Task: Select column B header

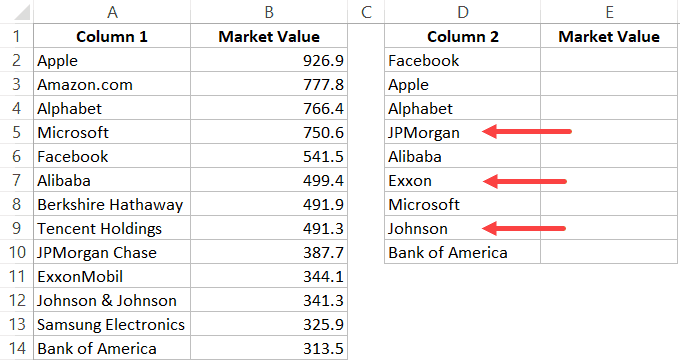Action: click(269, 12)
